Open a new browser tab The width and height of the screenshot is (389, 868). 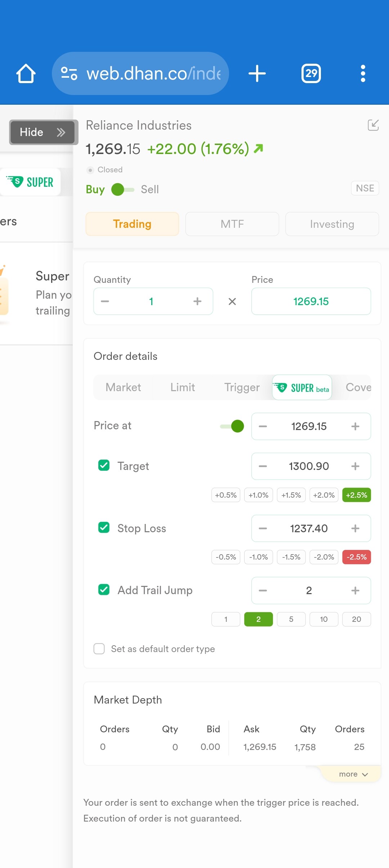257,73
